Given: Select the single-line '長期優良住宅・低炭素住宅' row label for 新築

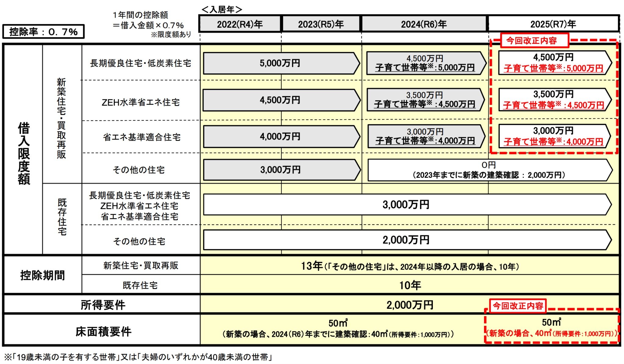Looking at the screenshot, I should click(x=141, y=63).
